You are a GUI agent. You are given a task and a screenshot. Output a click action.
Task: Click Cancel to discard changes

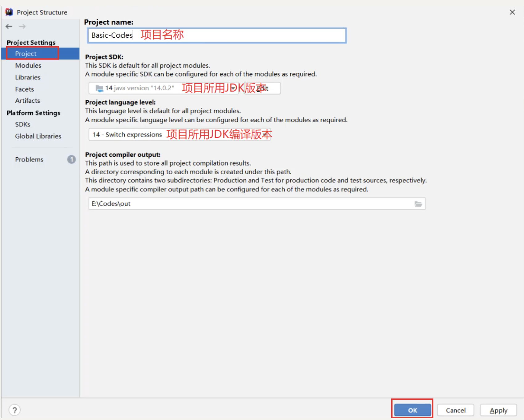(455, 410)
